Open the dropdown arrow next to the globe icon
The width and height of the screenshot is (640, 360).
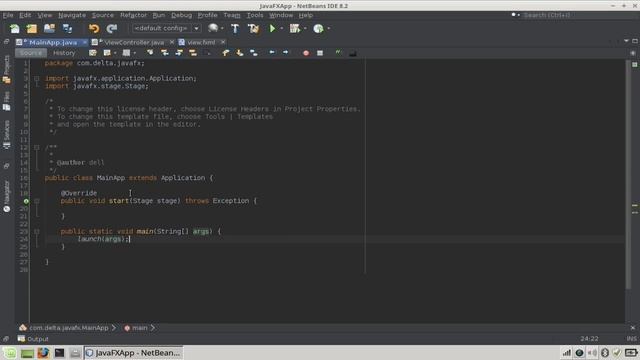222,29
